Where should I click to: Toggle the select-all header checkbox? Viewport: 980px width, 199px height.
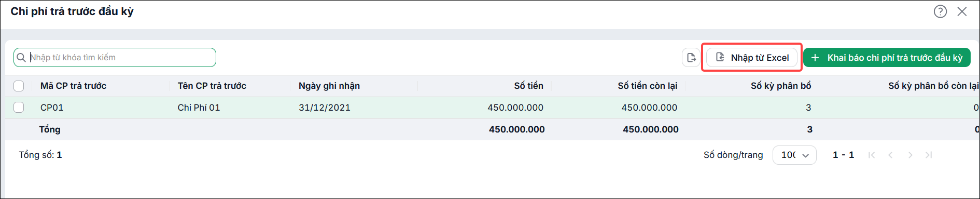19,86
